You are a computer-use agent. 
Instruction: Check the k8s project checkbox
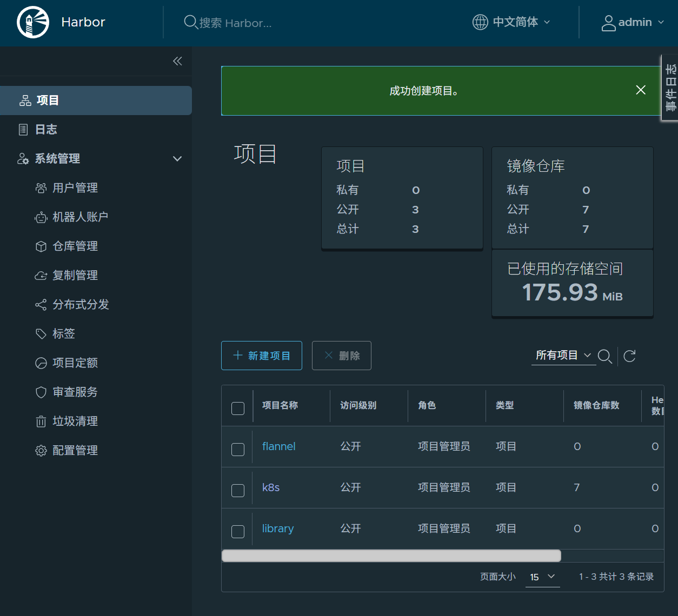click(x=238, y=491)
